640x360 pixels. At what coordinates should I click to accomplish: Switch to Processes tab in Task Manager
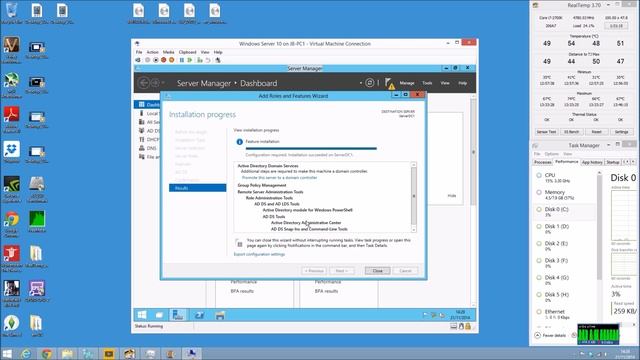click(542, 162)
